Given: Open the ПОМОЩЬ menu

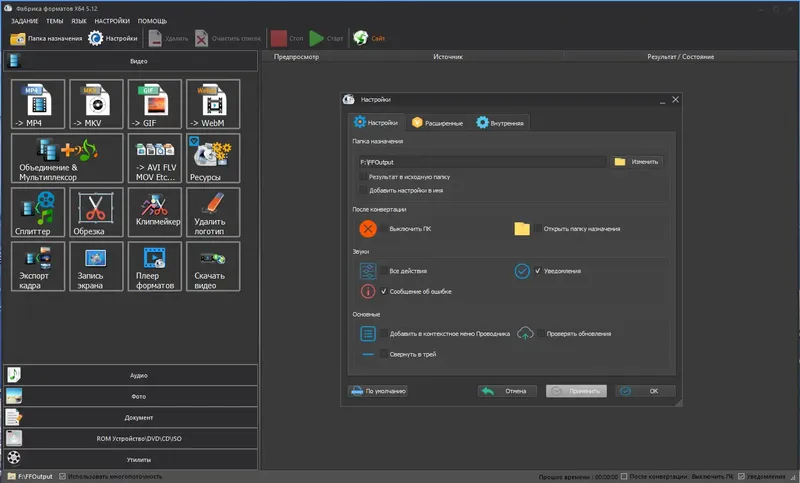Looking at the screenshot, I should (x=152, y=21).
